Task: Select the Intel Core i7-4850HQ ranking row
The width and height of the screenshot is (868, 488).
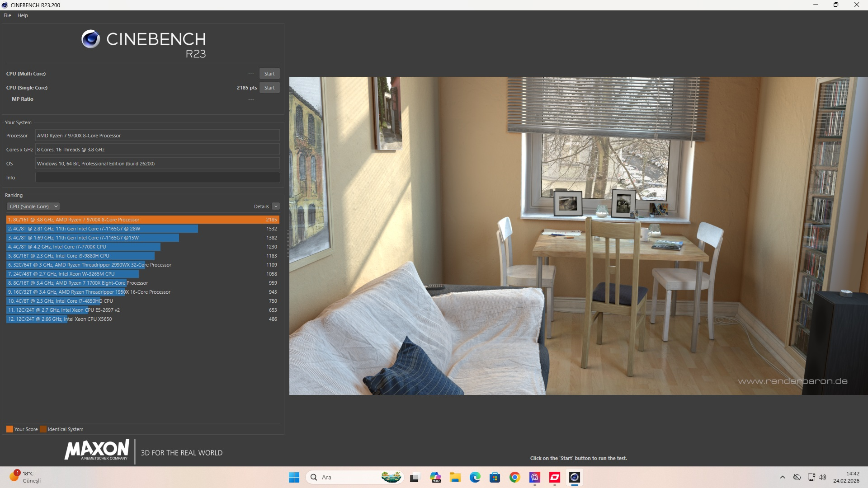Action: [143, 301]
